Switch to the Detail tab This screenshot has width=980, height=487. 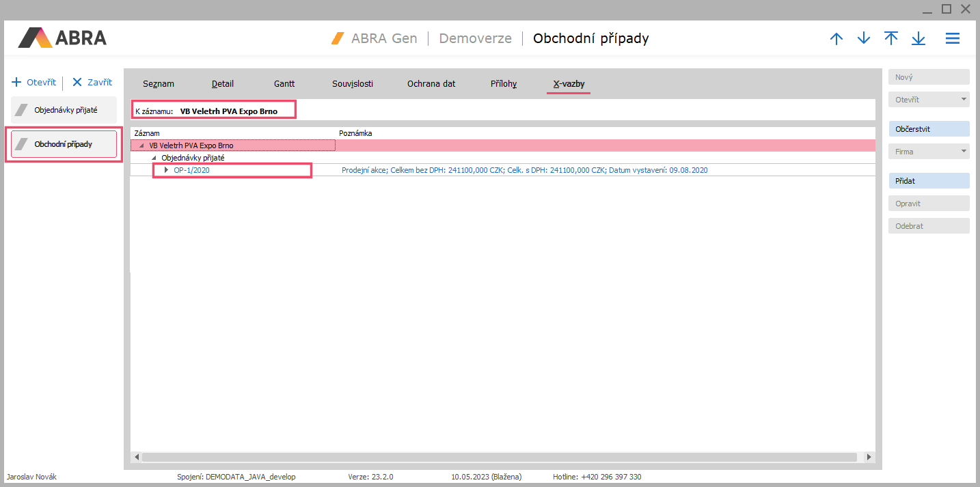point(223,84)
